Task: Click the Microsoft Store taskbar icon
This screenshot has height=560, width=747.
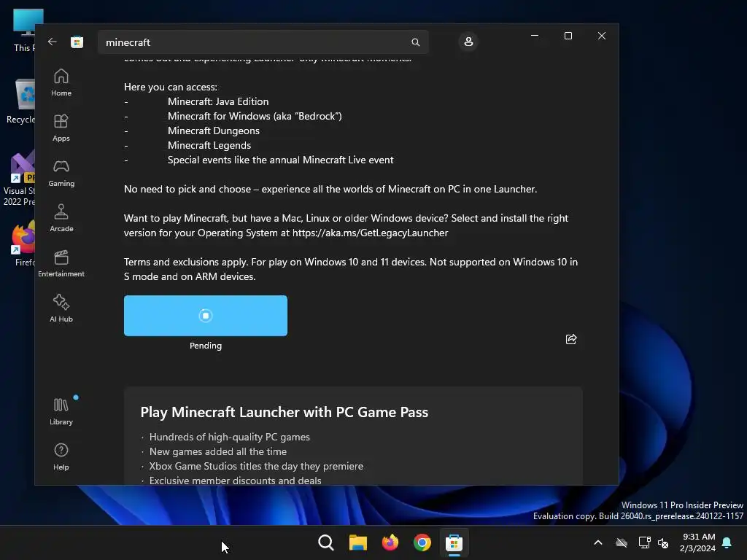Action: tap(454, 542)
